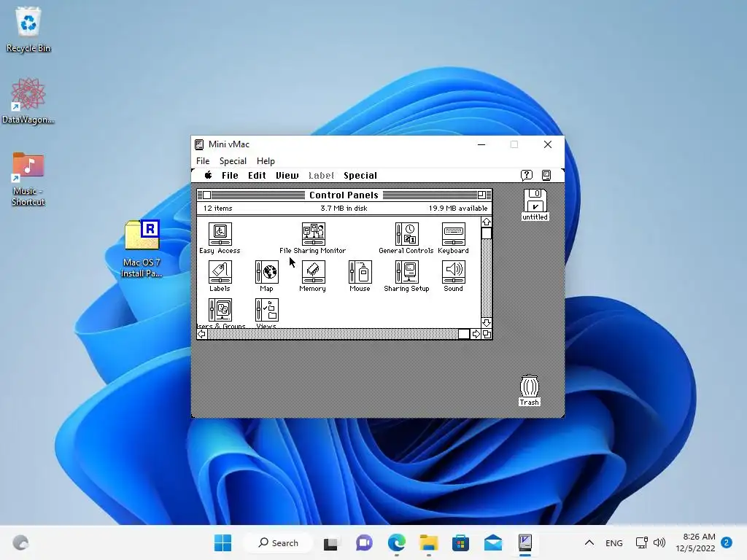Viewport: 747px width, 560px height.
Task: Click the Control Panels size box
Action: coord(487,334)
